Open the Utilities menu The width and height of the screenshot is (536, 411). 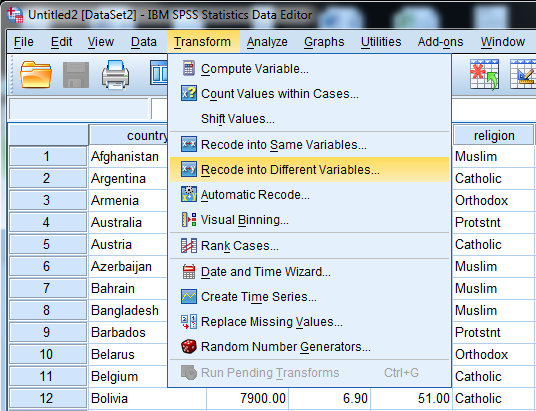[381, 42]
